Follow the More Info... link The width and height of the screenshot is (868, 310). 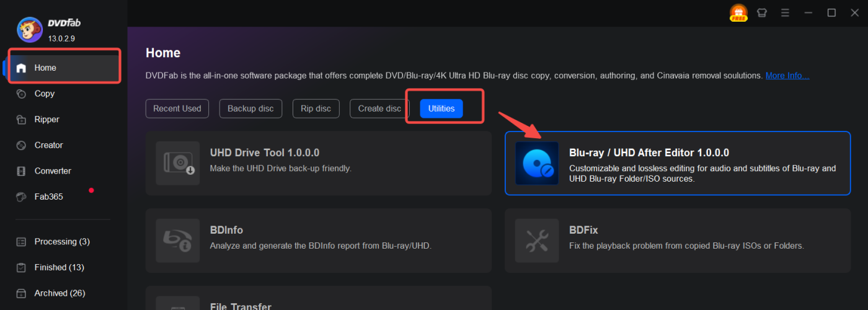pos(787,76)
